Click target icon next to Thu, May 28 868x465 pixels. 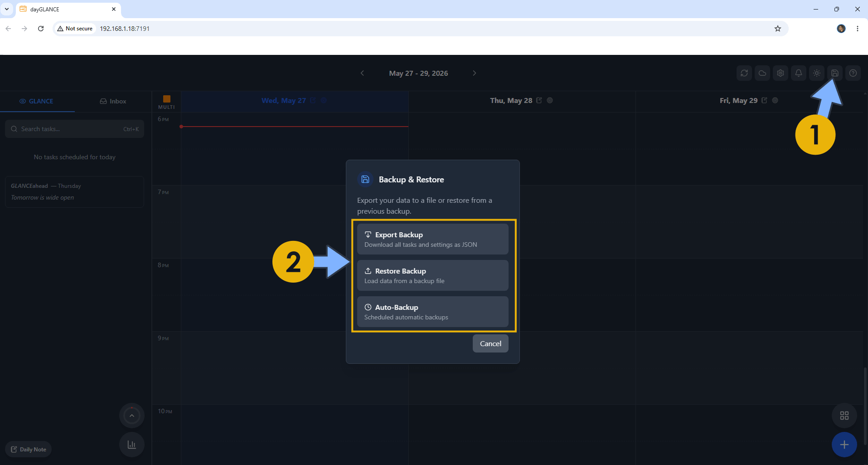tap(550, 100)
